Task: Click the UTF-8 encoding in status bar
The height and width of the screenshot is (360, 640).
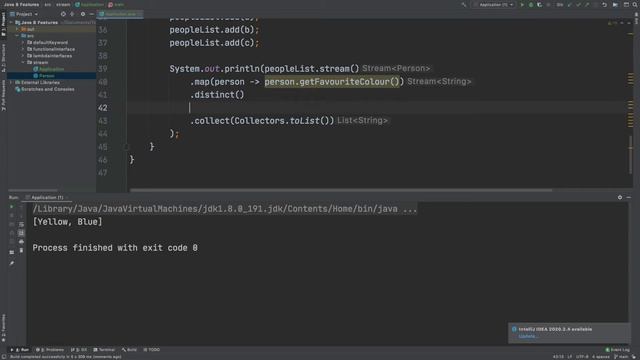Action: tap(582, 357)
